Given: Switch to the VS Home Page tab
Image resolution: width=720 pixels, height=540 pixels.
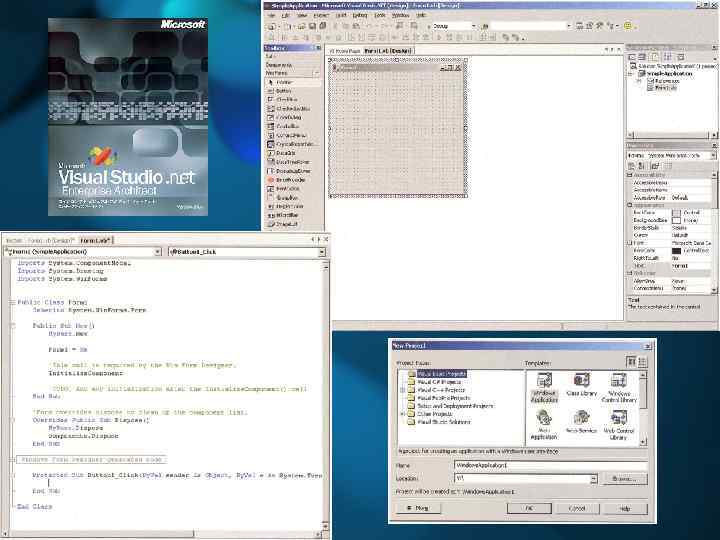Looking at the screenshot, I should click(x=344, y=51).
